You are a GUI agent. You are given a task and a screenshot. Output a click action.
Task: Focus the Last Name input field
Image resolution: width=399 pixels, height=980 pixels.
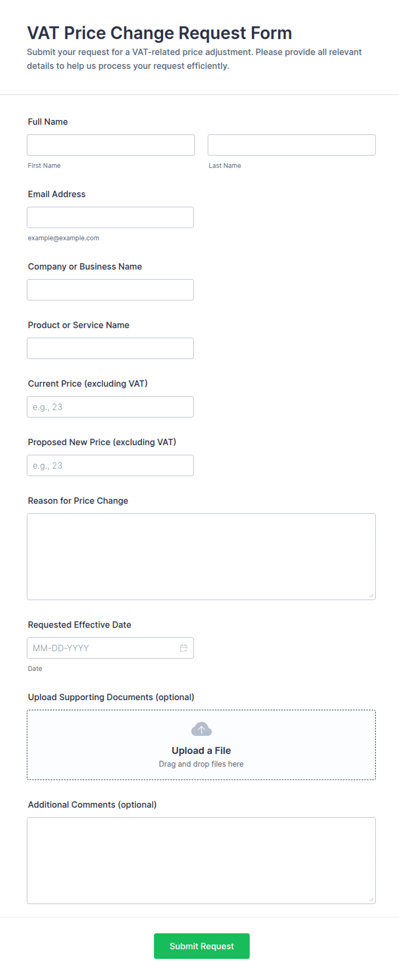coord(292,145)
